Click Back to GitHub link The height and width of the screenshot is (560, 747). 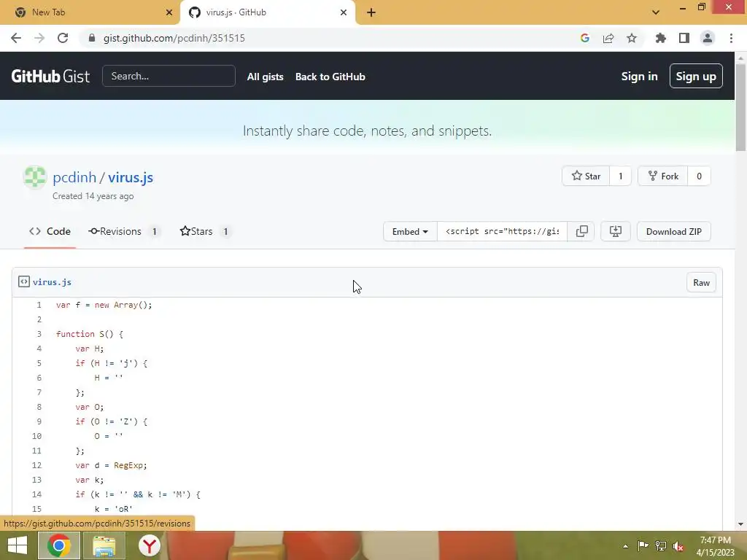click(330, 77)
